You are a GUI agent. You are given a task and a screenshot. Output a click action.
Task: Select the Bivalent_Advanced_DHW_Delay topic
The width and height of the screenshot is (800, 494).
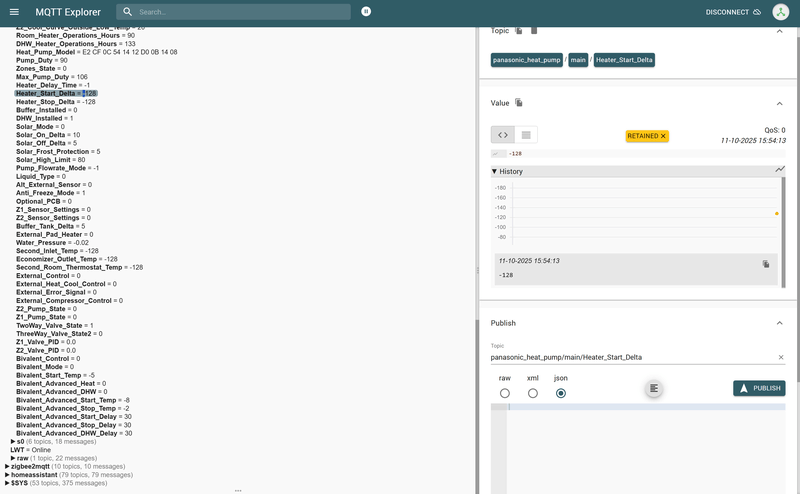tap(74, 433)
